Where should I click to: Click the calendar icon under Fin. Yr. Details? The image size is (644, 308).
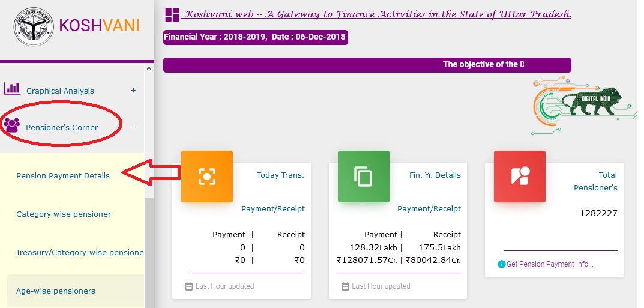click(345, 286)
